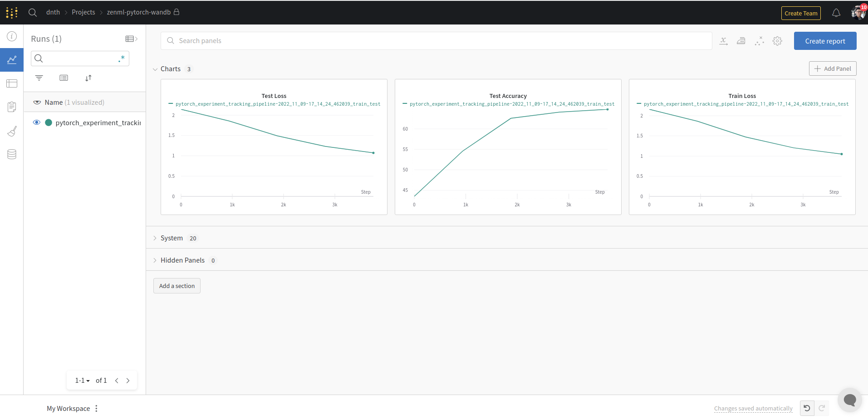The image size is (868, 420).
Task: Open the Artifacts database icon
Action: coord(12,154)
